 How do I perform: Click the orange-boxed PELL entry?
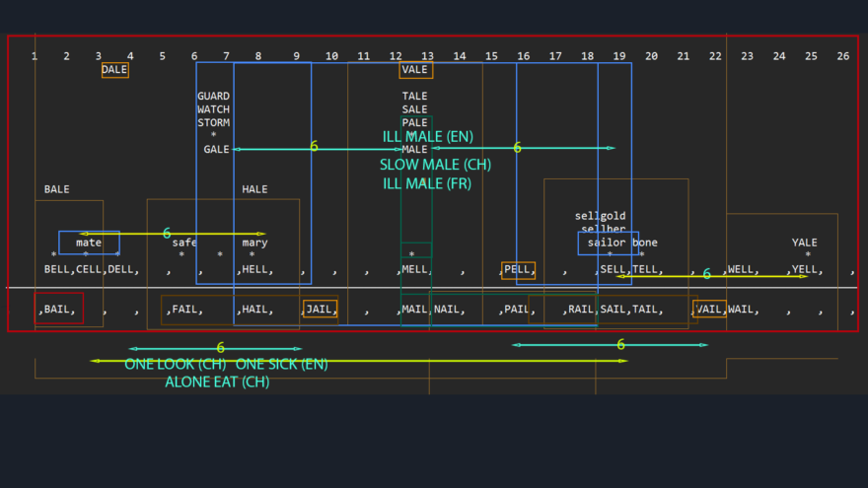518,270
